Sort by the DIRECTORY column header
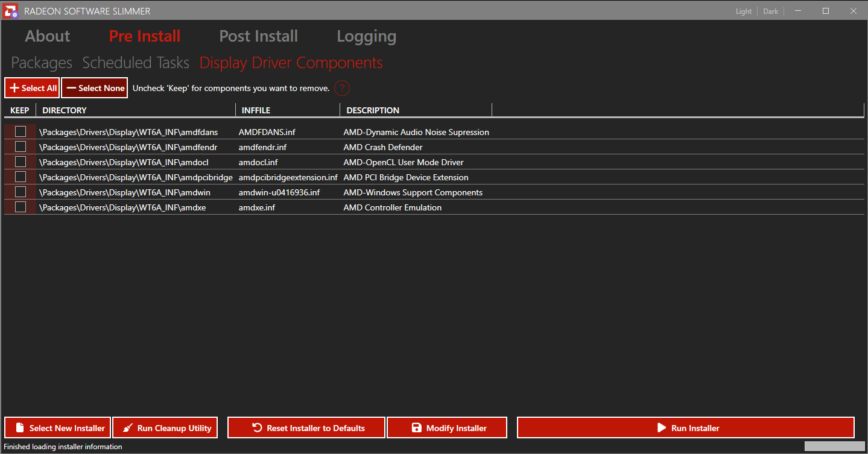The image size is (868, 454). 136,110
